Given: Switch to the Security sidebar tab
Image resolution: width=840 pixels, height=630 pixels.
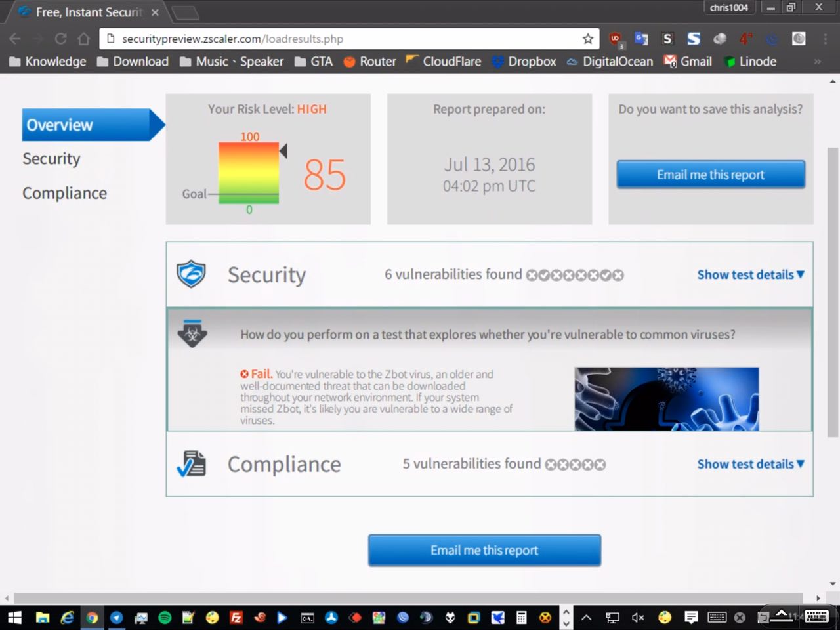Looking at the screenshot, I should coord(51,159).
